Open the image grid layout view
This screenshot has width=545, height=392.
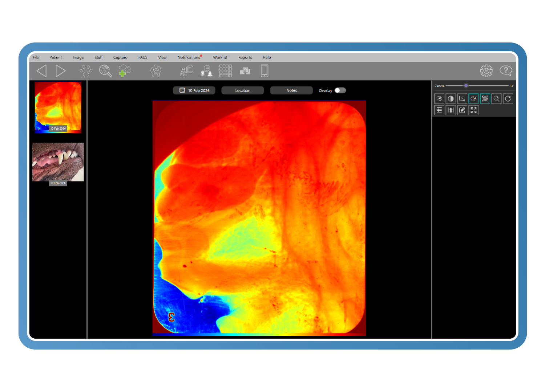[x=225, y=71]
